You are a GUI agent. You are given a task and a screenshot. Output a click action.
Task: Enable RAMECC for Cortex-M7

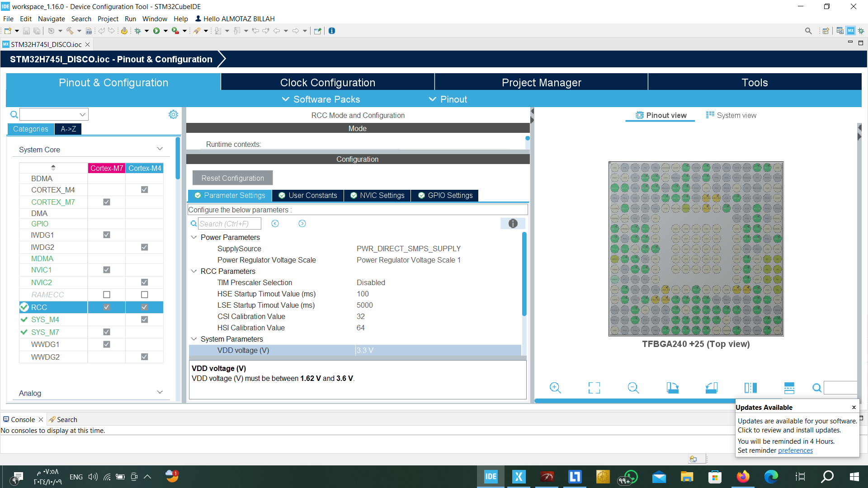107,294
